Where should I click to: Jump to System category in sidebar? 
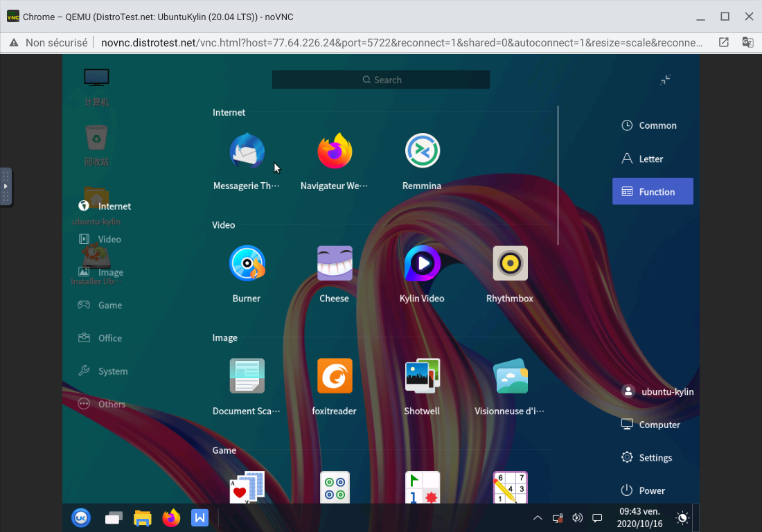103,371
